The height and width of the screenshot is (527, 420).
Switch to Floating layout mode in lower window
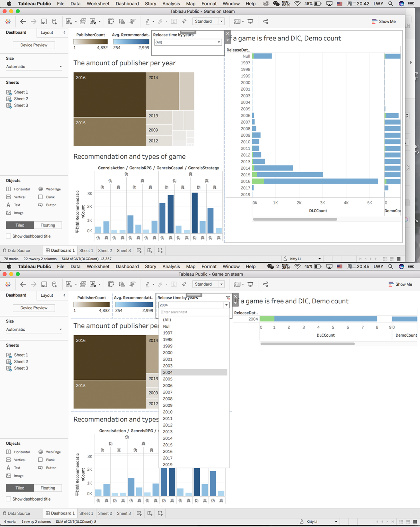click(x=48, y=488)
